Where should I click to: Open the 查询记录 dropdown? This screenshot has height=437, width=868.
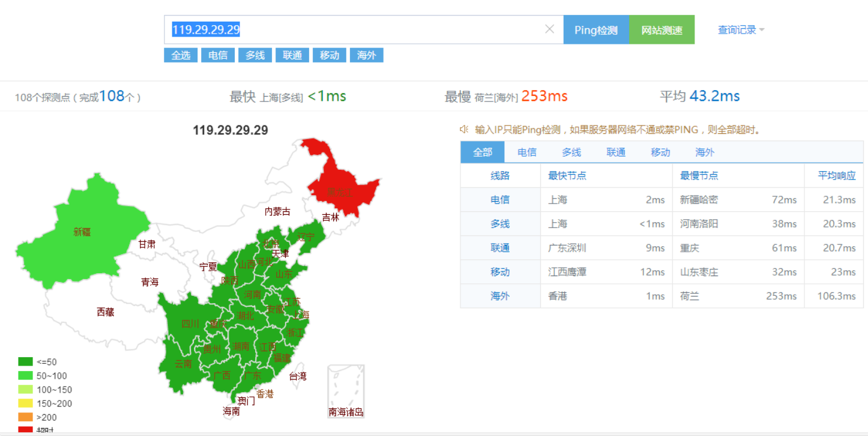tap(741, 29)
